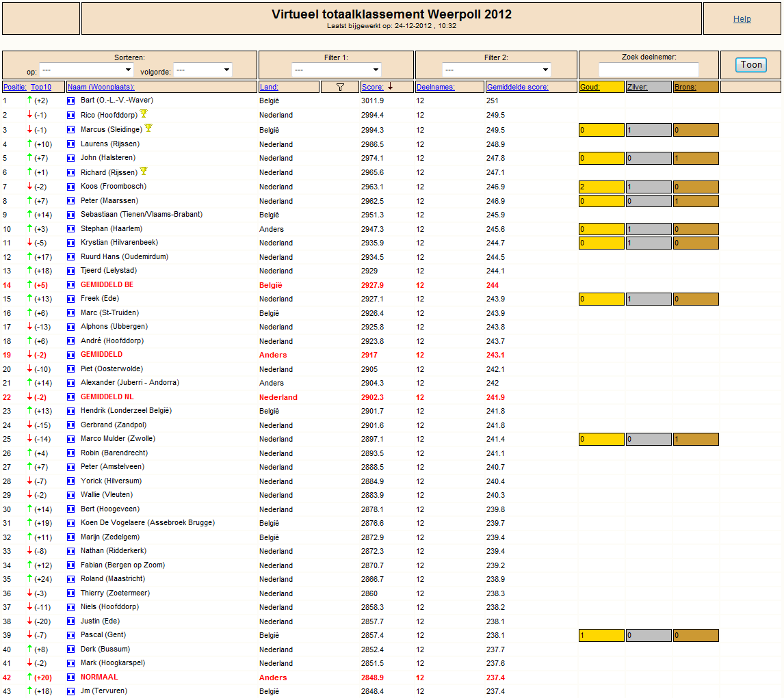Viewport: 784px width, 698px height.
Task: Expand the Filter 1 dropdown
Action: (x=337, y=70)
